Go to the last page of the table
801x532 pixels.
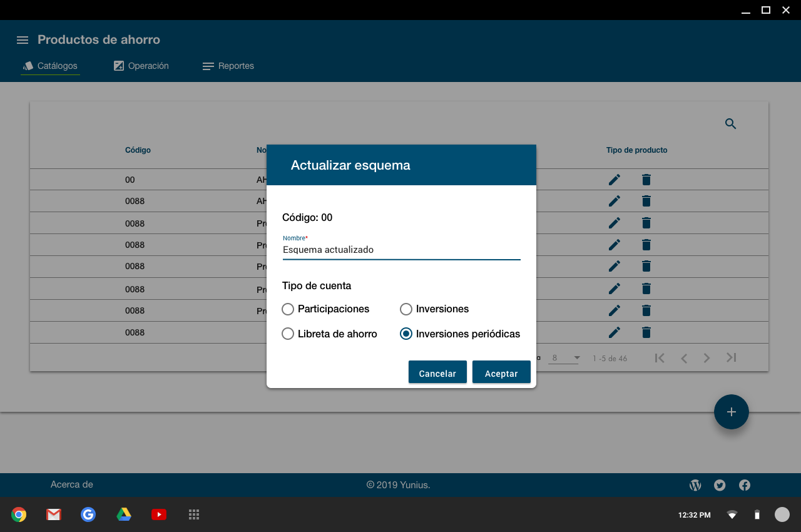coord(731,358)
